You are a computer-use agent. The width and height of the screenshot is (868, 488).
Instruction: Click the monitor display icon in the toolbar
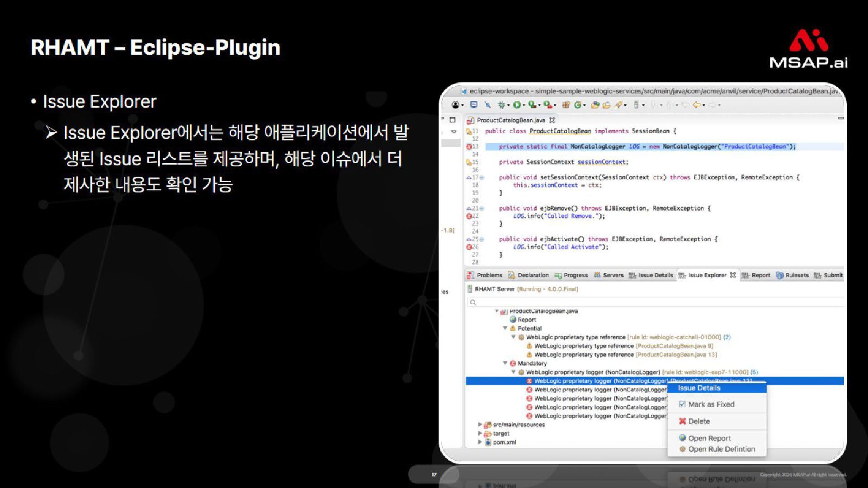point(474,105)
